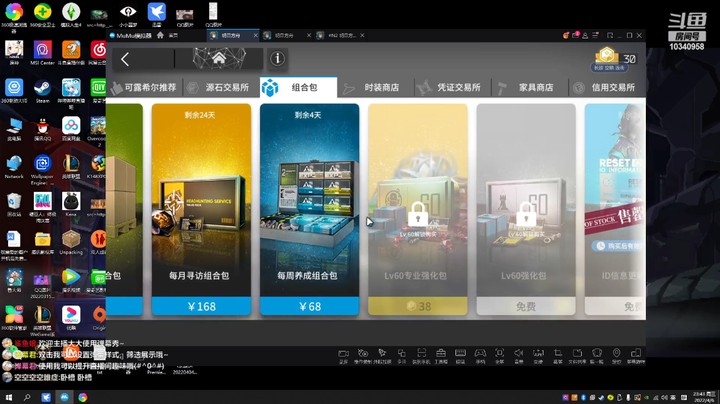This screenshot has width=720, height=404.
Task: Switch to 信用交易所 store tab
Action: click(x=607, y=87)
